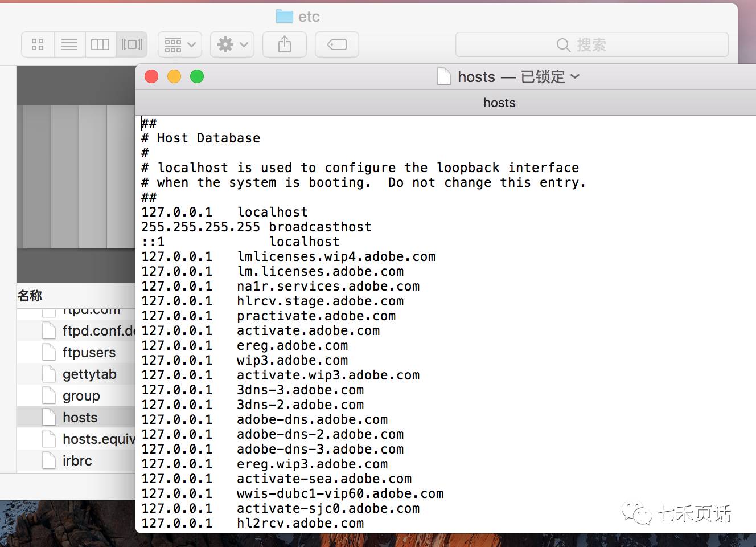Screen dimensions: 756x547
Task: Click the ereg.adobe.com entry
Action: [x=293, y=345]
